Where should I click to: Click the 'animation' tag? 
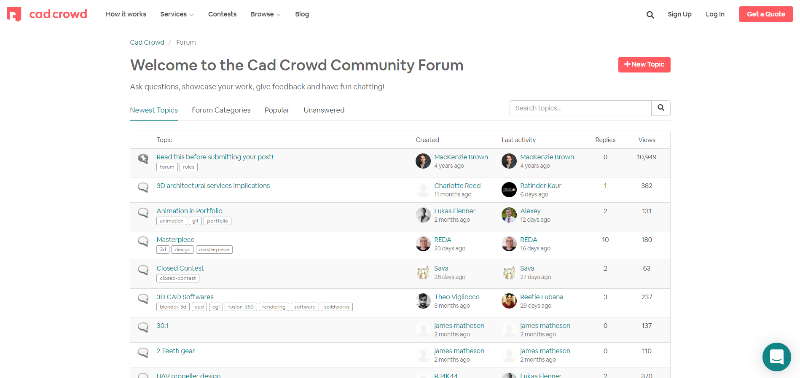(x=172, y=221)
